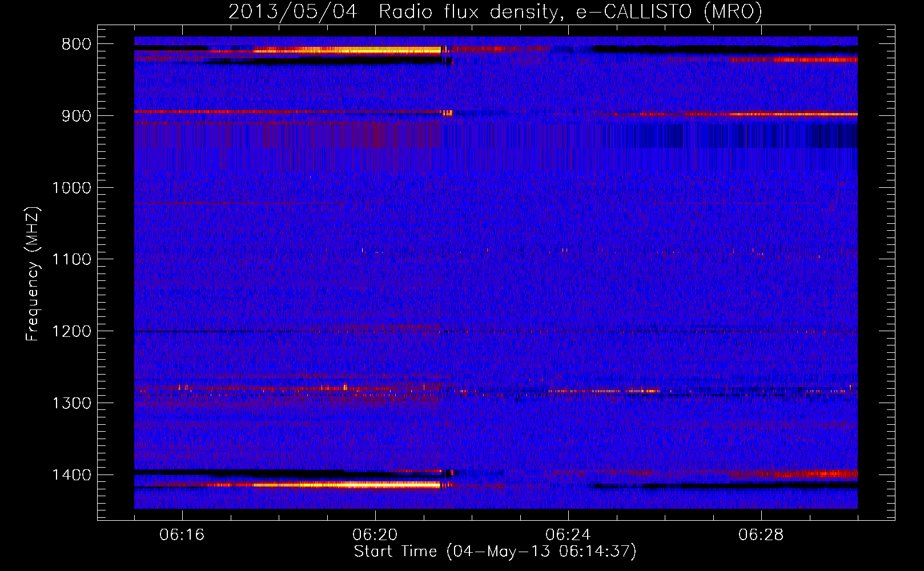This screenshot has height=571, width=924.
Task: Click the 900 frequency tick label
Action: pos(76,116)
